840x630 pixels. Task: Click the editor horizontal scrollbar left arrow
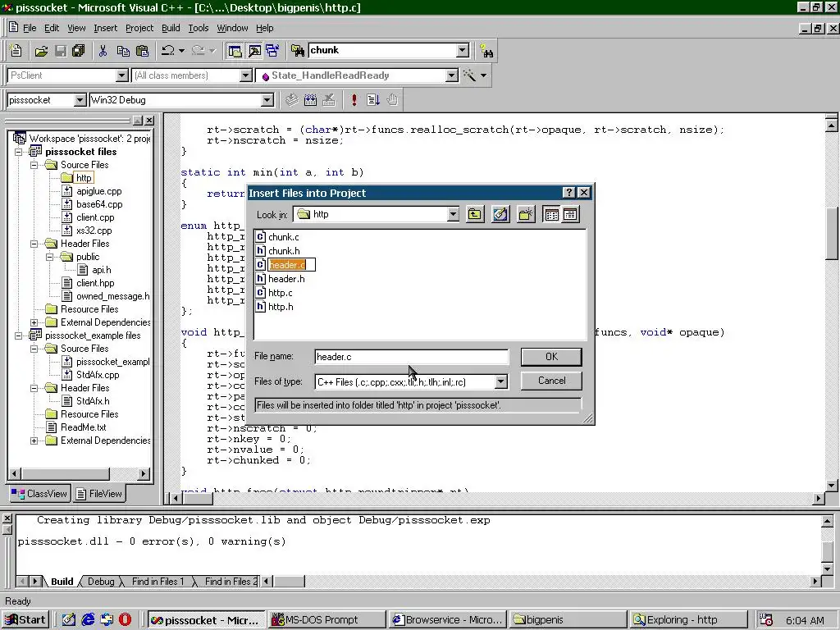click(x=176, y=498)
